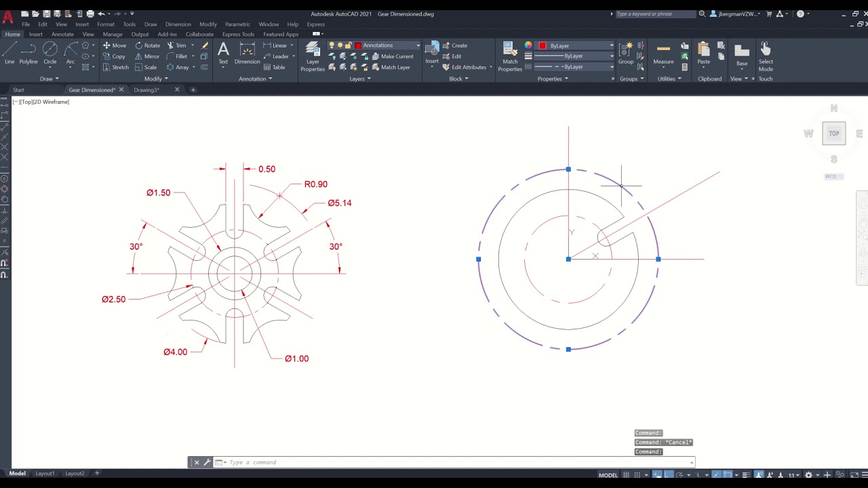Open the Layout1 tab
Screen dimensions: 868x488
pyautogui.click(x=45, y=473)
